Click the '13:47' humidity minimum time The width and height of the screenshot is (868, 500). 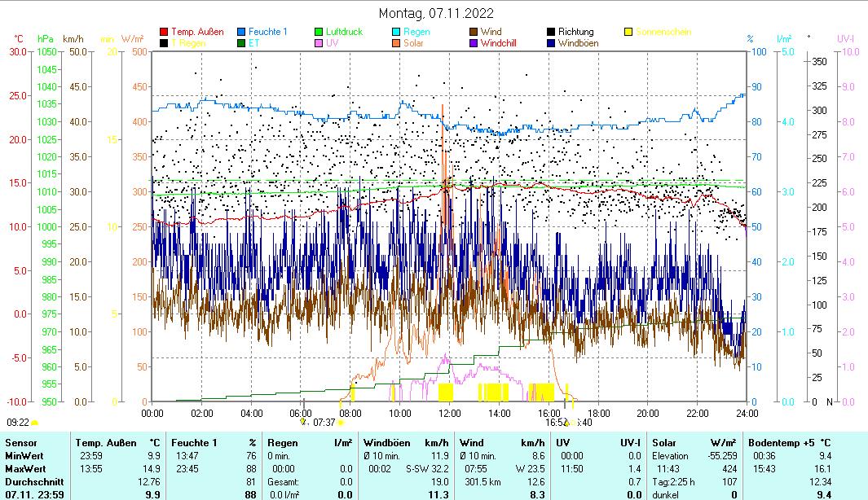tap(187, 456)
